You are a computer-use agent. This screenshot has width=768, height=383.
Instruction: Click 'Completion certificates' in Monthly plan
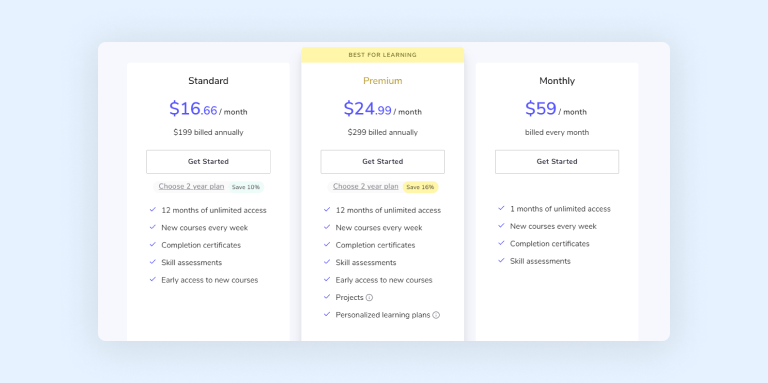click(x=550, y=243)
